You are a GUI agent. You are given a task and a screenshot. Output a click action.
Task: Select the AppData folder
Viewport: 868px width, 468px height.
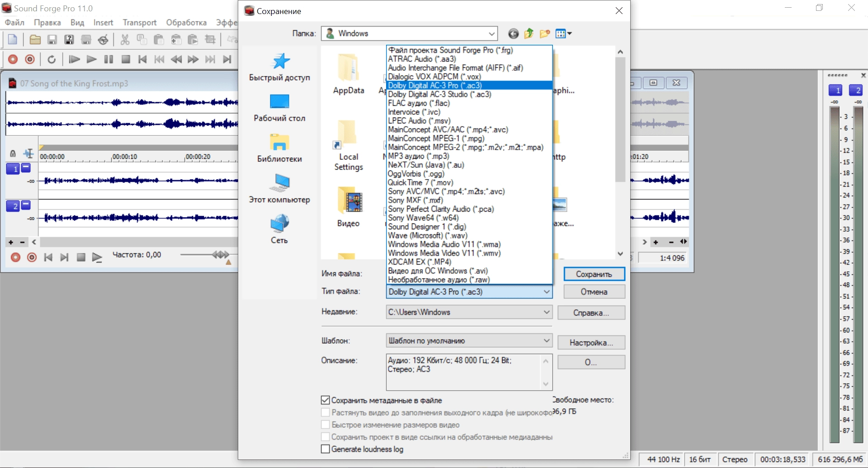pyautogui.click(x=349, y=74)
